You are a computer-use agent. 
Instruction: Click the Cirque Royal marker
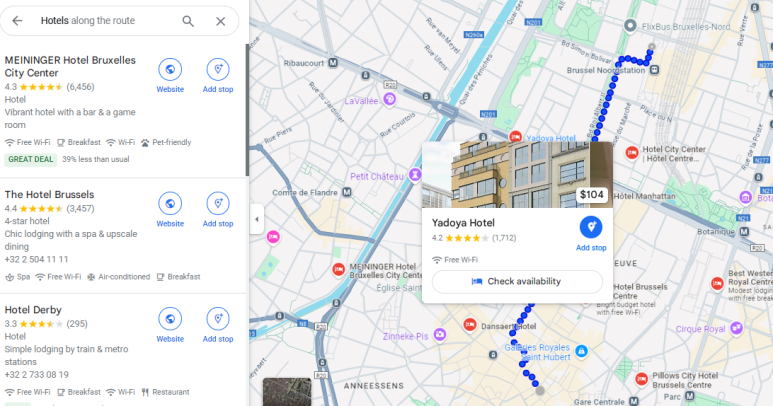[737, 328]
